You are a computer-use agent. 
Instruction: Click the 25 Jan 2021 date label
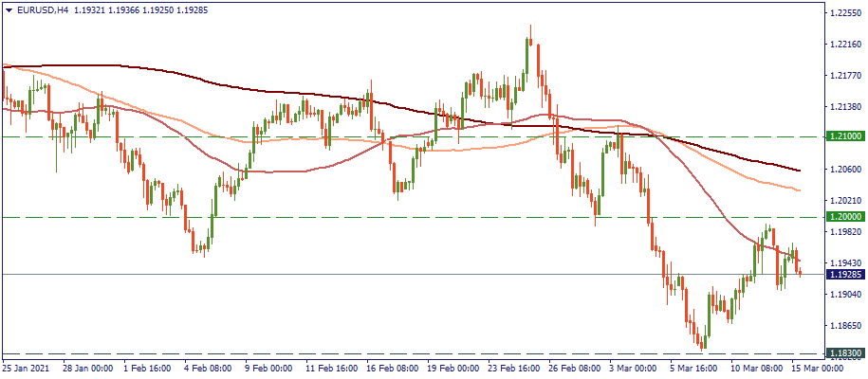[28, 368]
